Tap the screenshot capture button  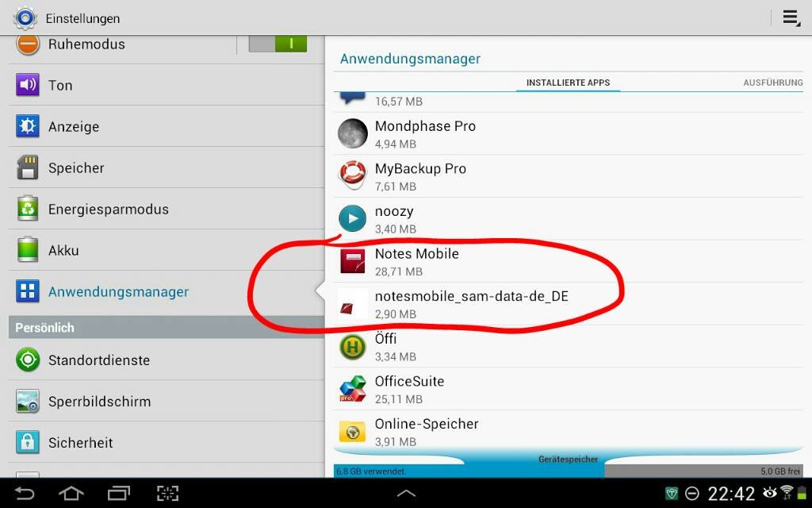(167, 493)
